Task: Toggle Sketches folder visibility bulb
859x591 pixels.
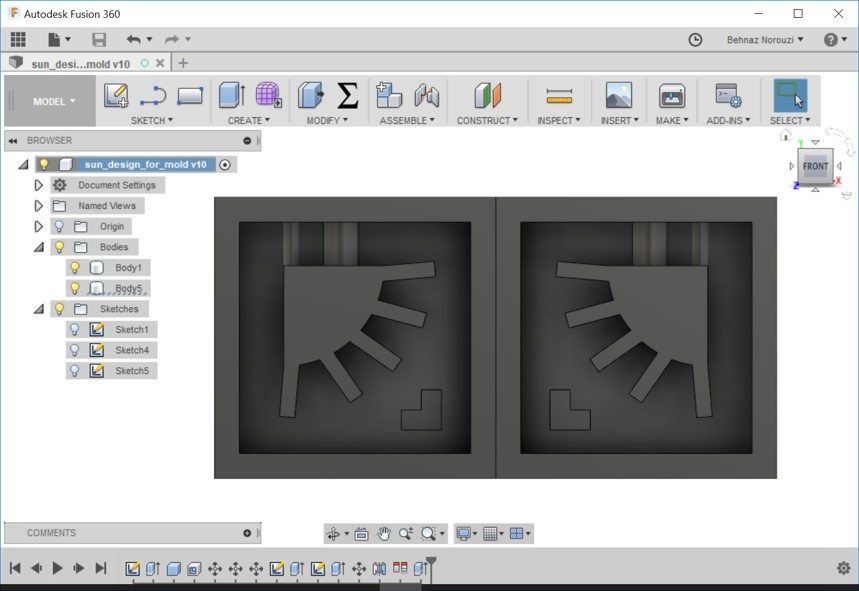Action: point(59,309)
